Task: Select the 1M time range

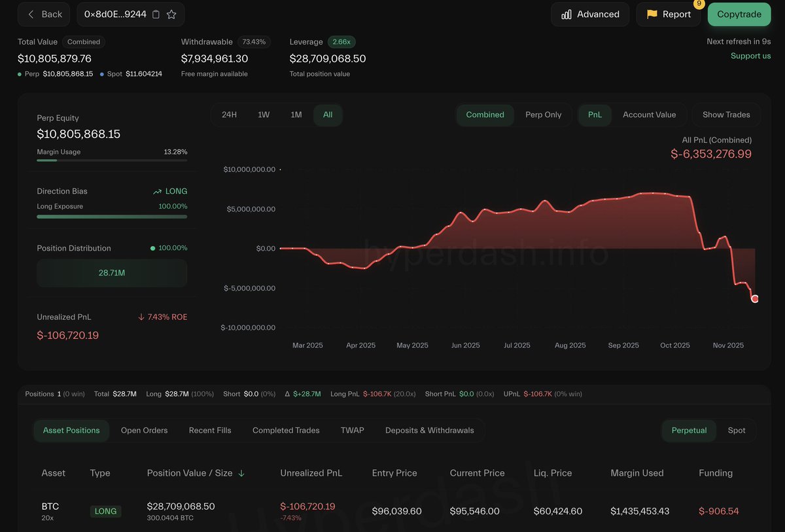Action: (x=296, y=114)
